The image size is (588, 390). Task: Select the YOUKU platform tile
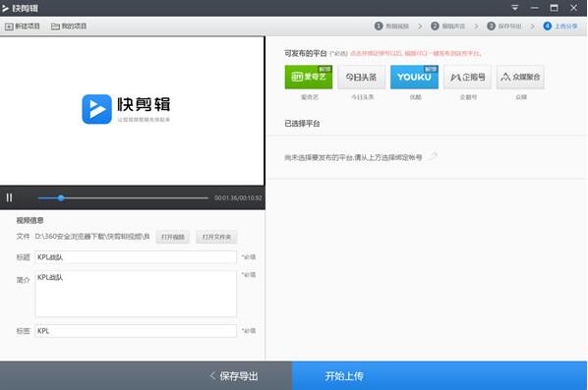414,77
